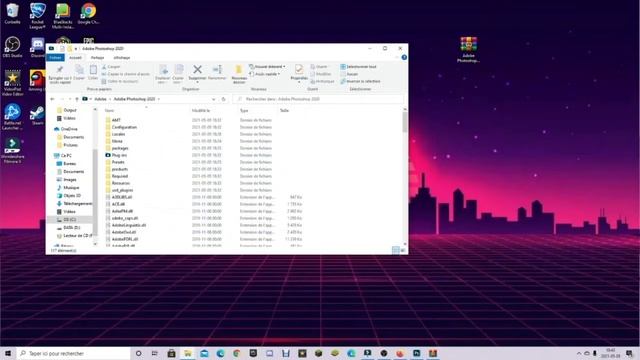Click the Rocket League desktop icon
Image resolution: width=640 pixels, height=360 pixels.
coord(38,16)
